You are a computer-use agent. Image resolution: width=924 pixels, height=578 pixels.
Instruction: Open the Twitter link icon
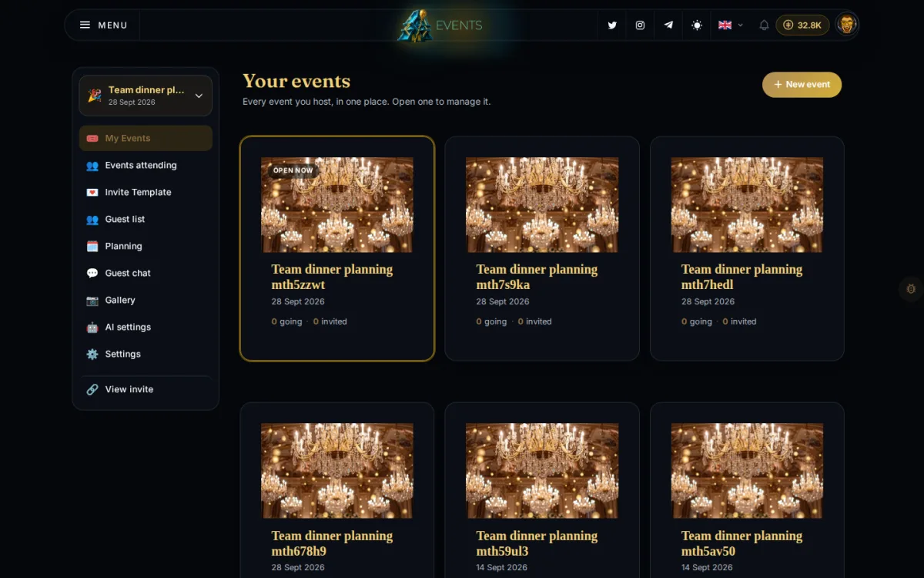(x=612, y=25)
